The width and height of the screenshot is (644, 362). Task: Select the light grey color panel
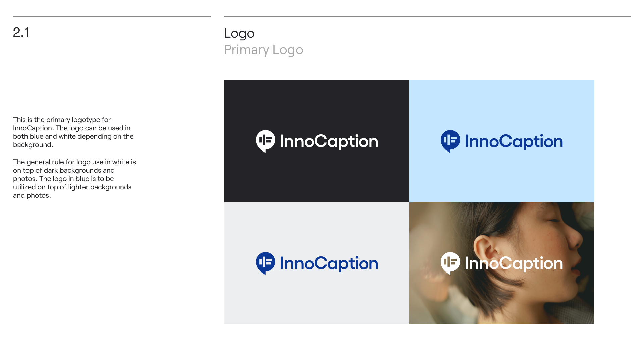point(317,263)
